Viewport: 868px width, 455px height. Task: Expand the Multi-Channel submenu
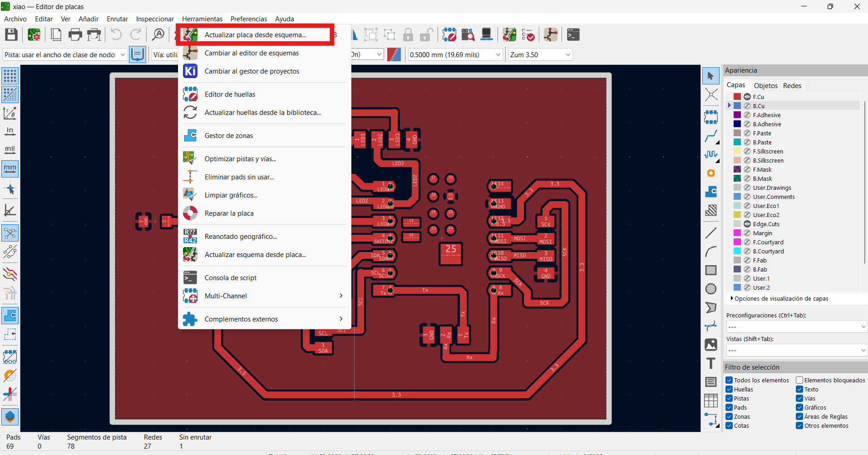(264, 296)
